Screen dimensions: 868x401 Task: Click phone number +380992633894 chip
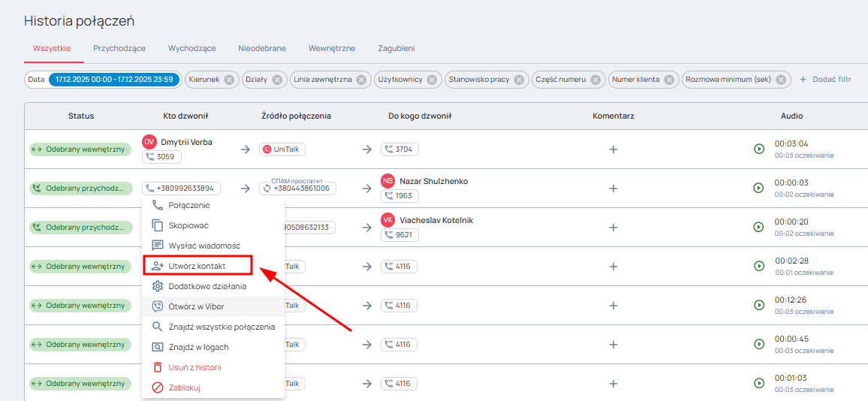pyautogui.click(x=181, y=188)
